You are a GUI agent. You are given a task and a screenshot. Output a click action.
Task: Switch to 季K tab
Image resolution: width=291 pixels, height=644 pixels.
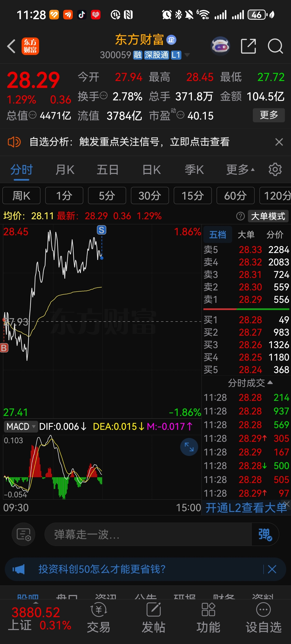194,170
